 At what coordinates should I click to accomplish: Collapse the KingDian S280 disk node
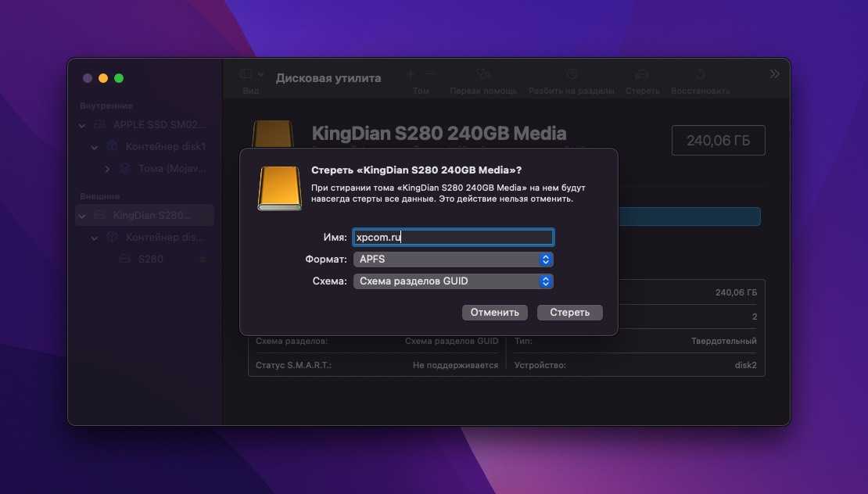83,215
